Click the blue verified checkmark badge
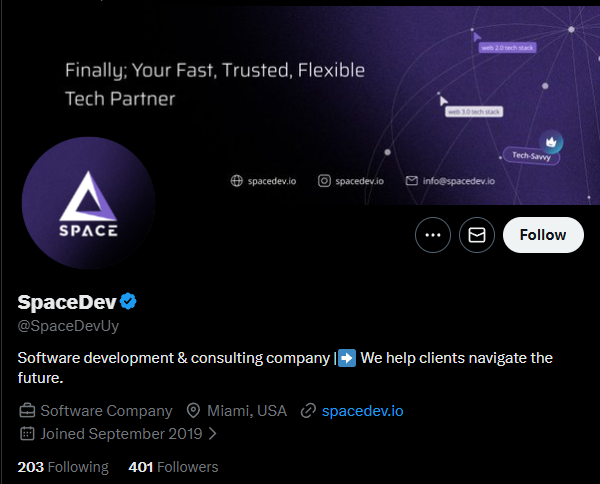This screenshot has height=484, width=600. click(x=128, y=301)
